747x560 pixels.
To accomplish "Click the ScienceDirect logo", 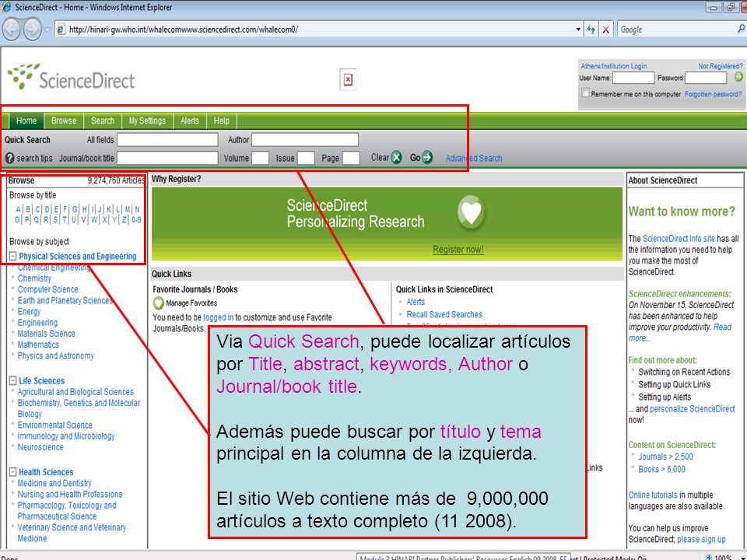I will (72, 77).
